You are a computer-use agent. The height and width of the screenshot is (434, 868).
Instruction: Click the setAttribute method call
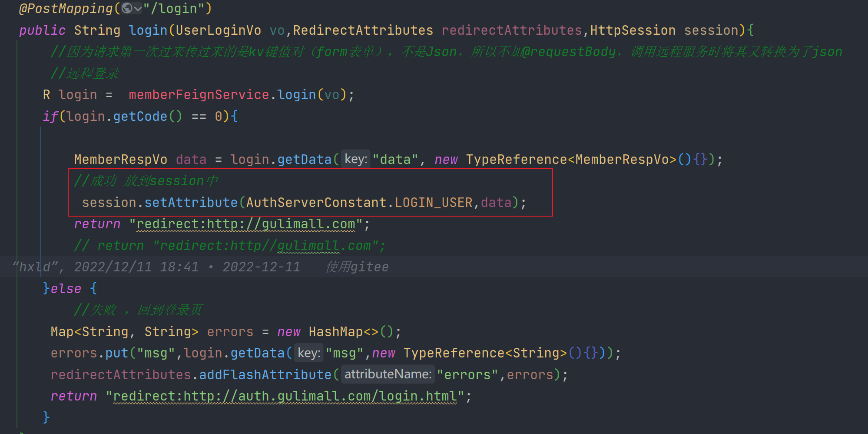point(191,202)
